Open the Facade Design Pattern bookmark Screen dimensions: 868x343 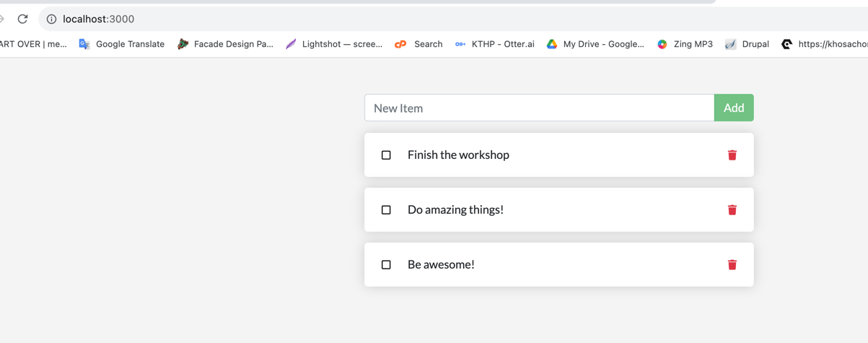225,44
